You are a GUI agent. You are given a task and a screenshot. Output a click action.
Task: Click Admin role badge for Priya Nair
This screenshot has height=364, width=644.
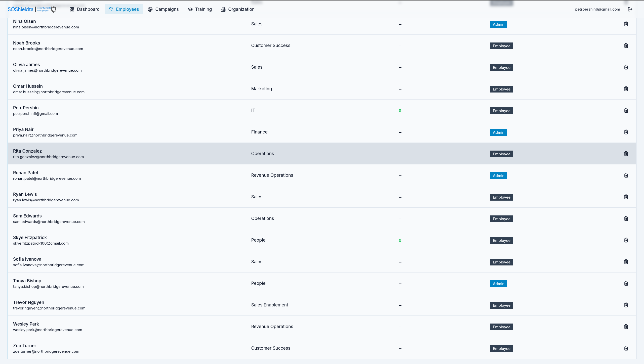click(498, 132)
